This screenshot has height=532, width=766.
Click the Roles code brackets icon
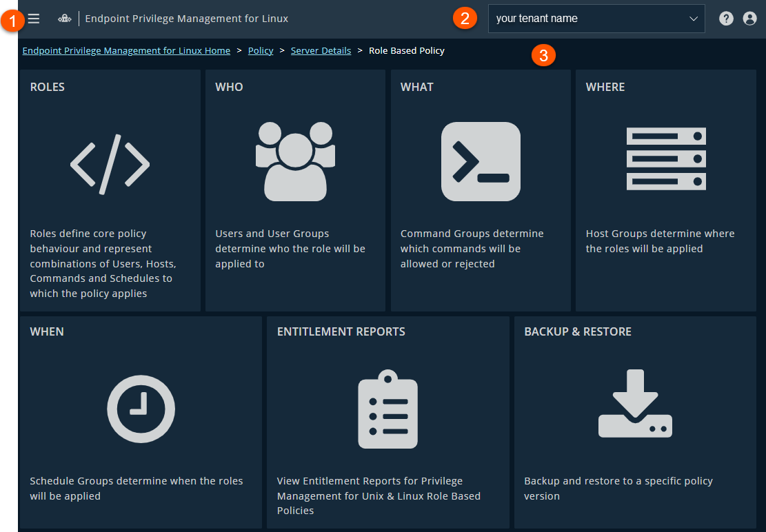(x=110, y=165)
